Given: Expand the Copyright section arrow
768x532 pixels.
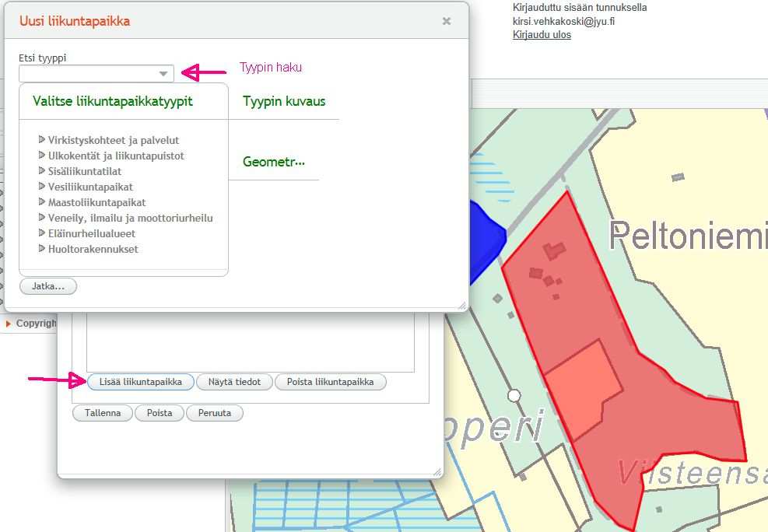Looking at the screenshot, I should pos(8,324).
